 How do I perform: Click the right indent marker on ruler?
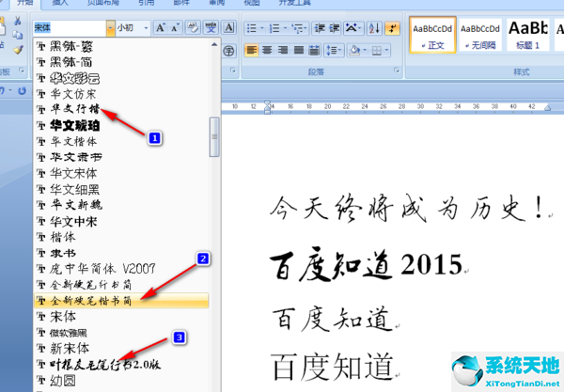547,107
